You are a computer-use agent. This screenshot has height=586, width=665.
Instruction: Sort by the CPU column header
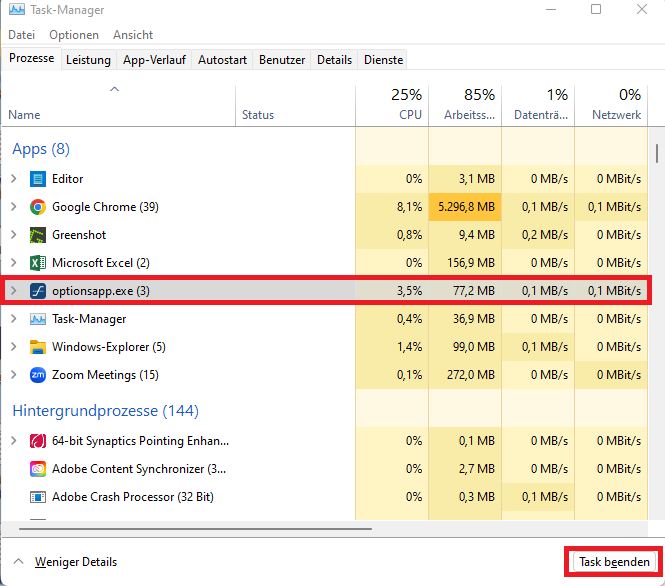pyautogui.click(x=392, y=106)
